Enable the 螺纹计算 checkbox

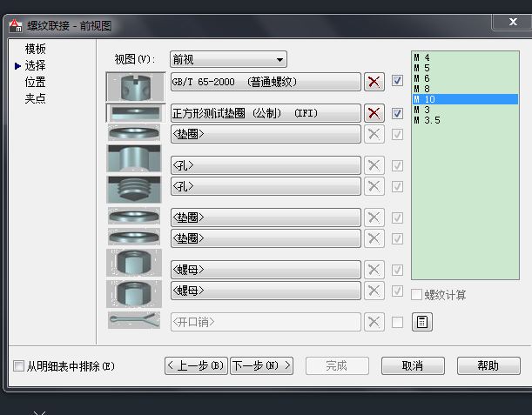pos(417,295)
